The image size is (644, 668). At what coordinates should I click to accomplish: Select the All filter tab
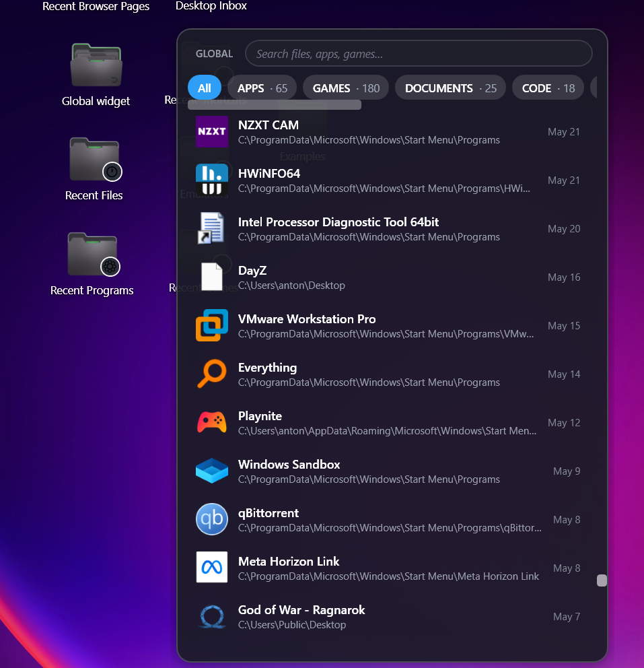click(205, 88)
